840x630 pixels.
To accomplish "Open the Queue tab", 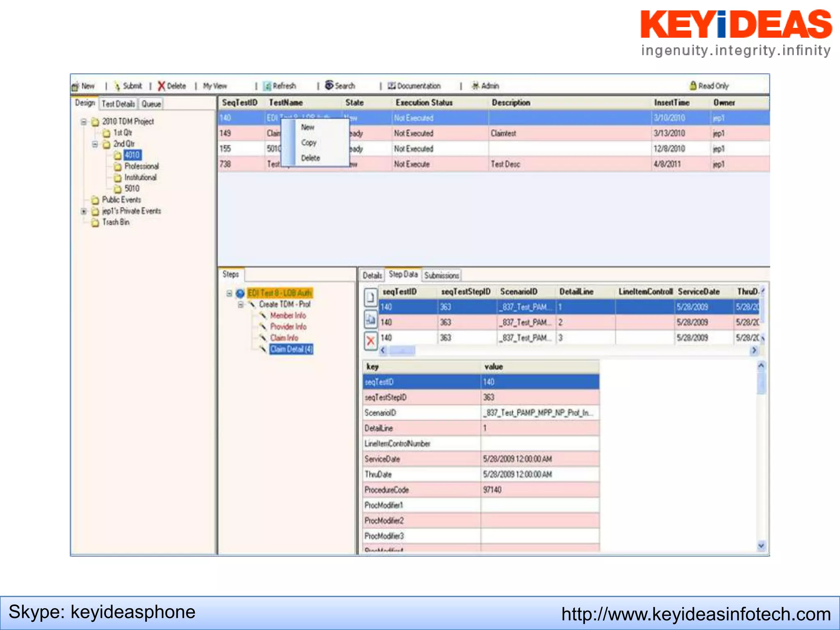I will click(151, 104).
